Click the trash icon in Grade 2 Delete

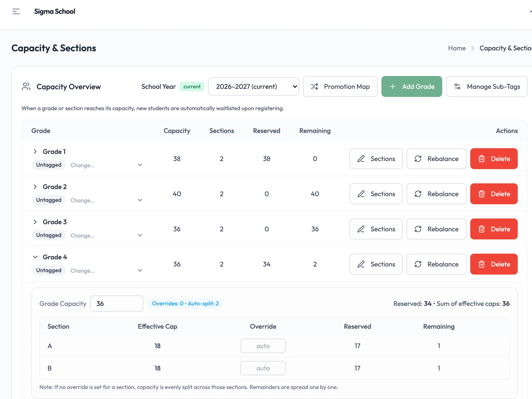coord(481,194)
